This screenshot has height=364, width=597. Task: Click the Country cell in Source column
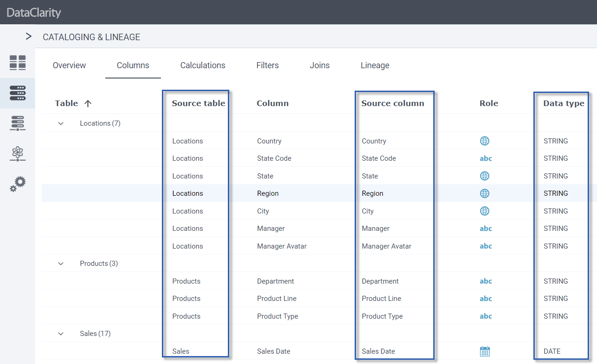[374, 141]
